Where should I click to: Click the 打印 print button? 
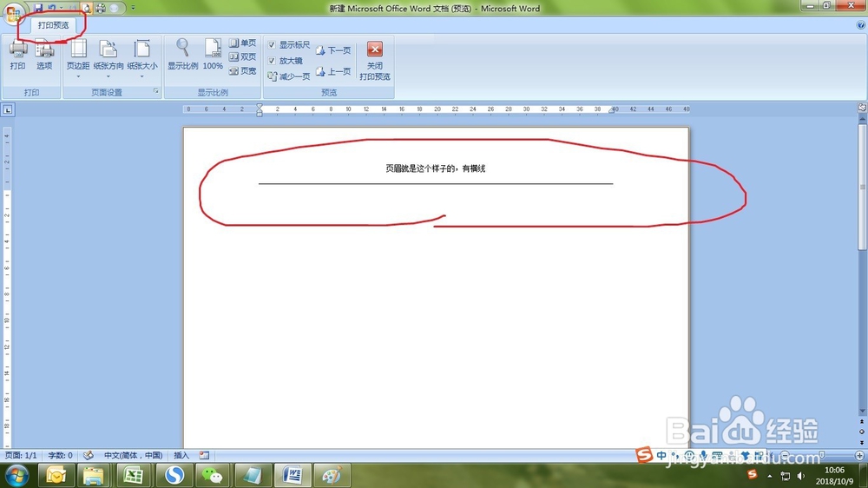pos(17,56)
